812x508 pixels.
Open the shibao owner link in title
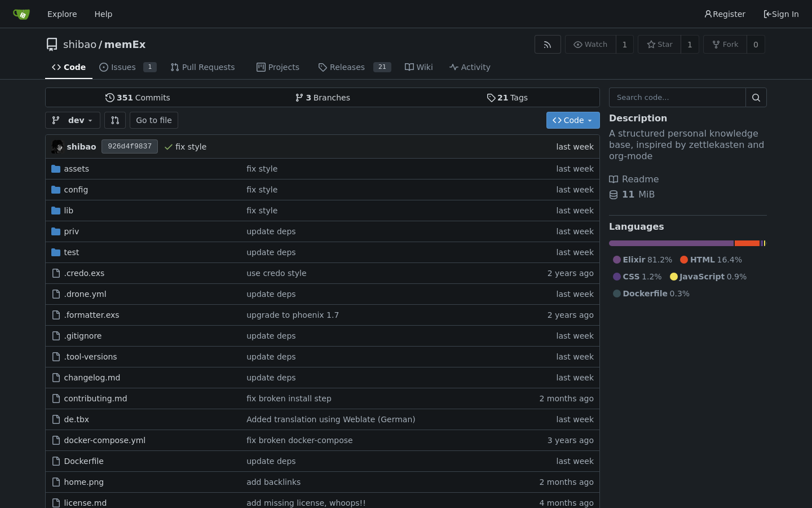[x=80, y=45]
